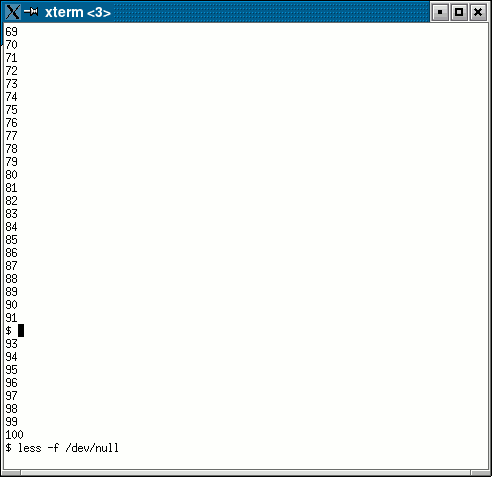Click the line showing 75
492x477 pixels.
coord(11,110)
